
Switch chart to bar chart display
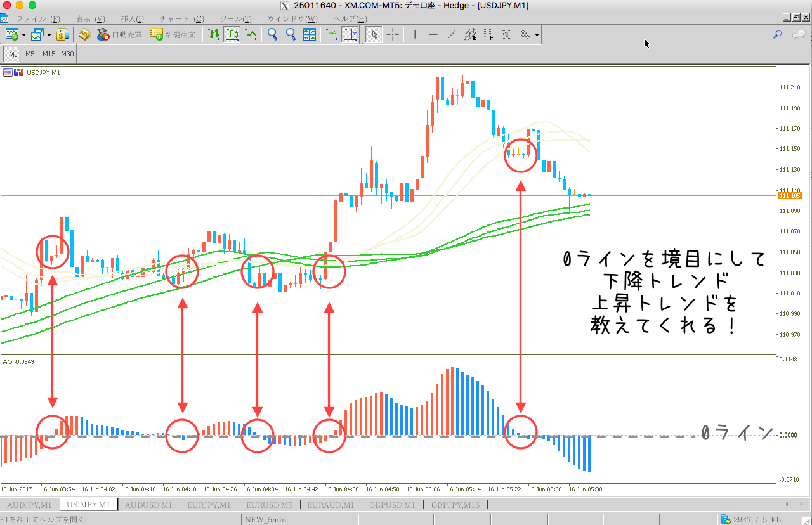(x=214, y=35)
